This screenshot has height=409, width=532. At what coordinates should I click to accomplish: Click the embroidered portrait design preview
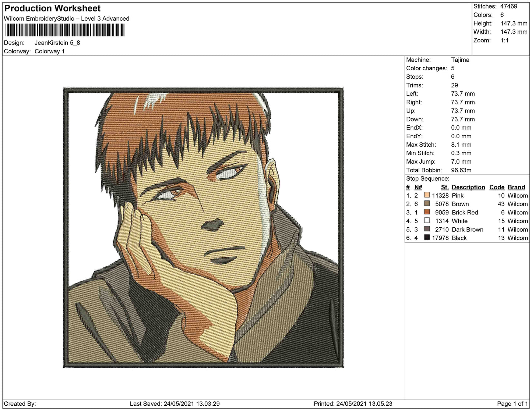[x=203, y=228]
